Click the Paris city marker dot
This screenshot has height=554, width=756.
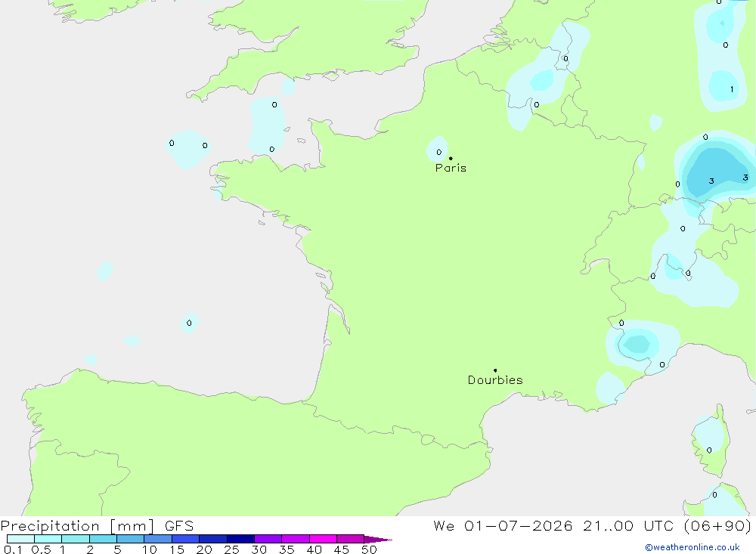451,158
